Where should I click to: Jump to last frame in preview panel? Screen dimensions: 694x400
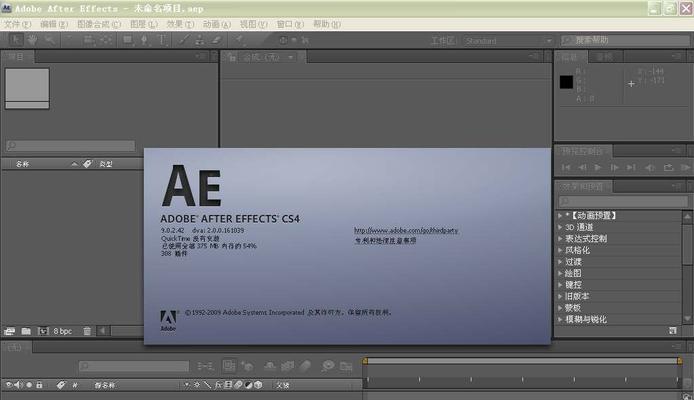pos(631,167)
